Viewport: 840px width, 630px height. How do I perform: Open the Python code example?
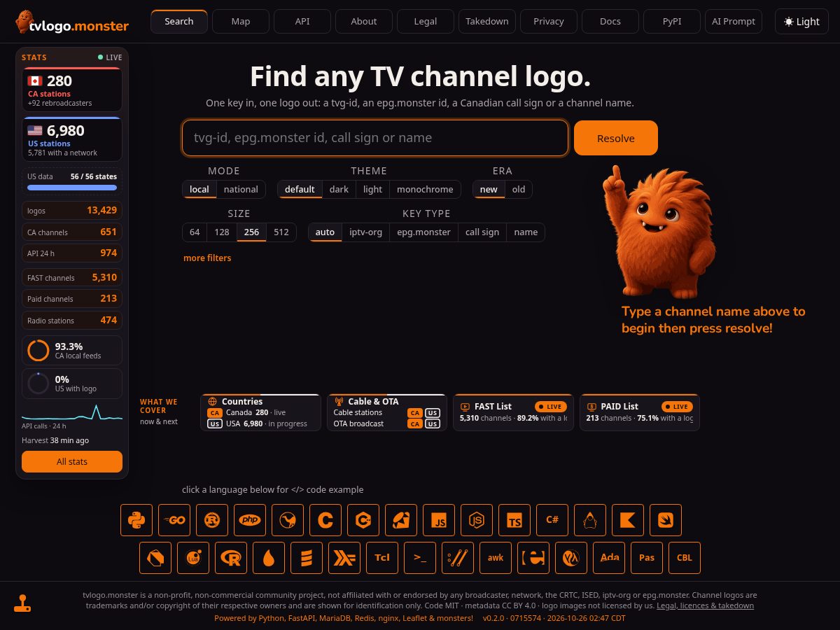coord(136,520)
